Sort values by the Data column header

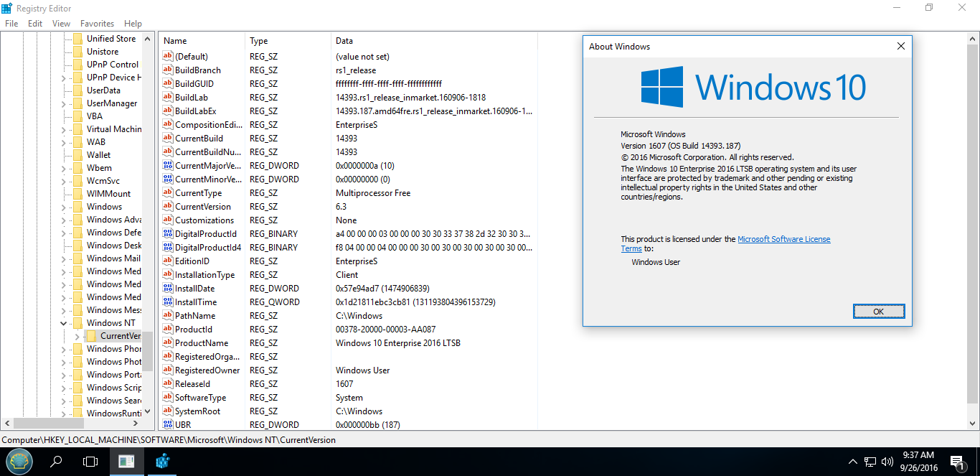point(434,41)
